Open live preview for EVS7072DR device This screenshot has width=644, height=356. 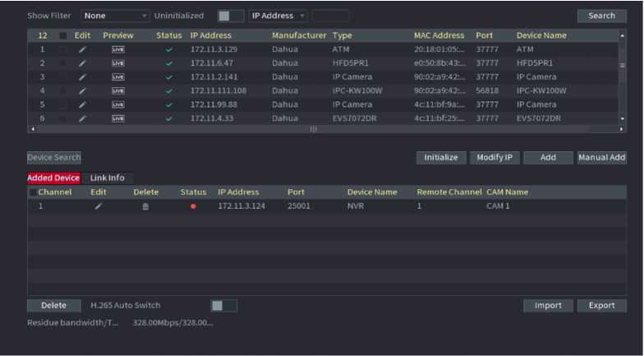[x=118, y=118]
